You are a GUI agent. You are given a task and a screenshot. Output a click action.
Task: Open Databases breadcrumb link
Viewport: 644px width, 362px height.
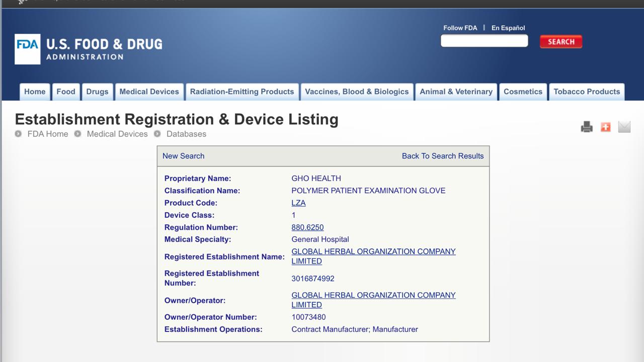coord(186,134)
